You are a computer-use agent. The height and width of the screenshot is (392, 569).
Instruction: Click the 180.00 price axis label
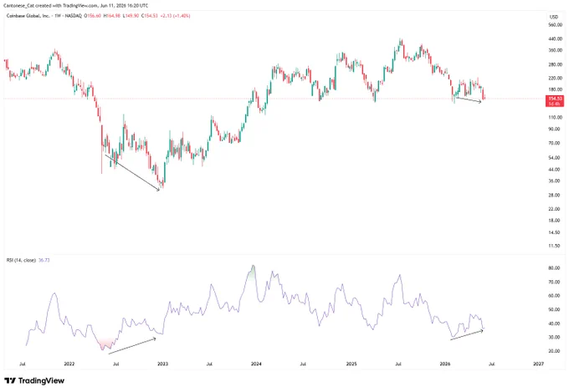pyautogui.click(x=556, y=89)
